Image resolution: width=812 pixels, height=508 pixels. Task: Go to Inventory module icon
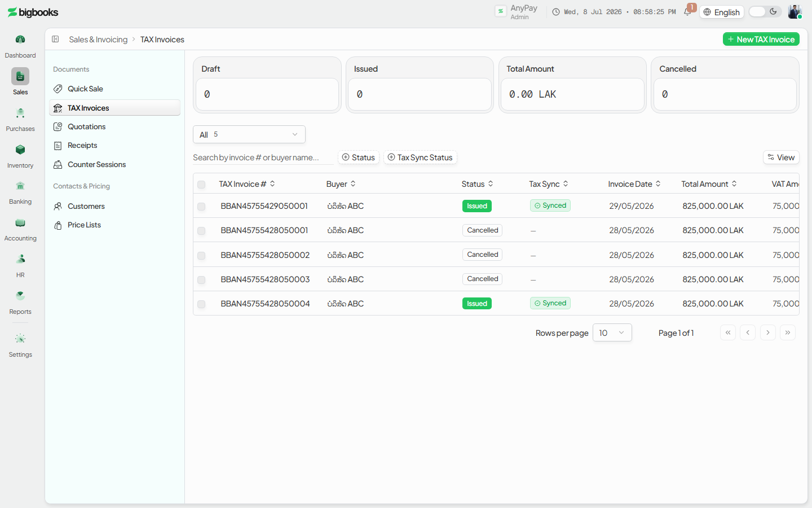pos(20,150)
